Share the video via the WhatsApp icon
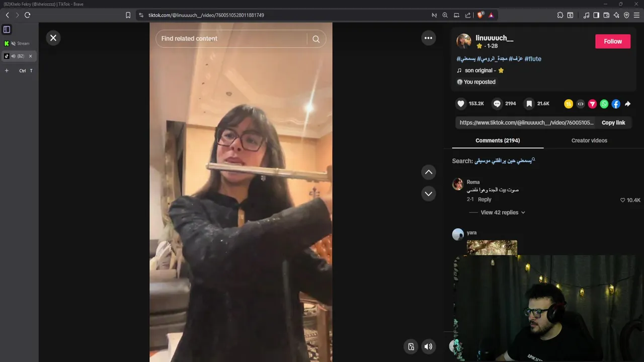 (x=604, y=104)
